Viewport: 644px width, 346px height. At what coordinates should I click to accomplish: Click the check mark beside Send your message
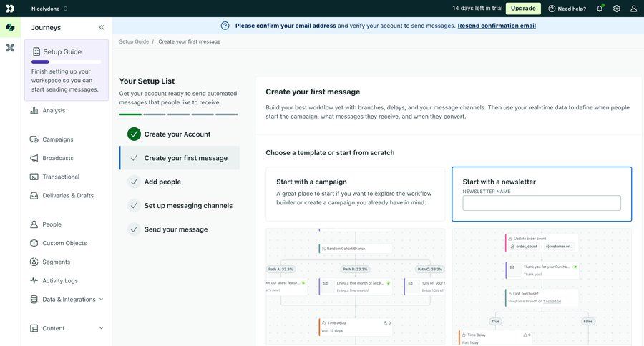134,229
